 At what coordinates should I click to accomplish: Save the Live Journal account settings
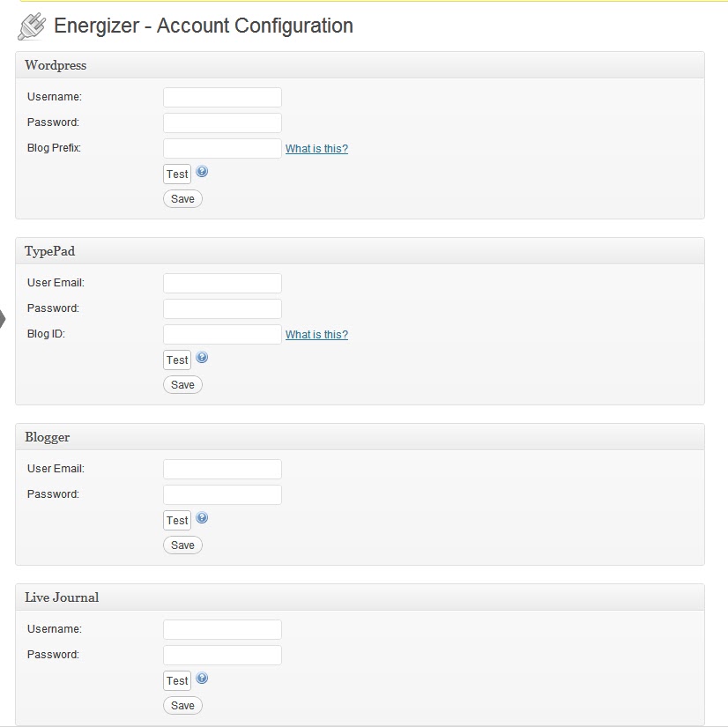pyautogui.click(x=182, y=706)
